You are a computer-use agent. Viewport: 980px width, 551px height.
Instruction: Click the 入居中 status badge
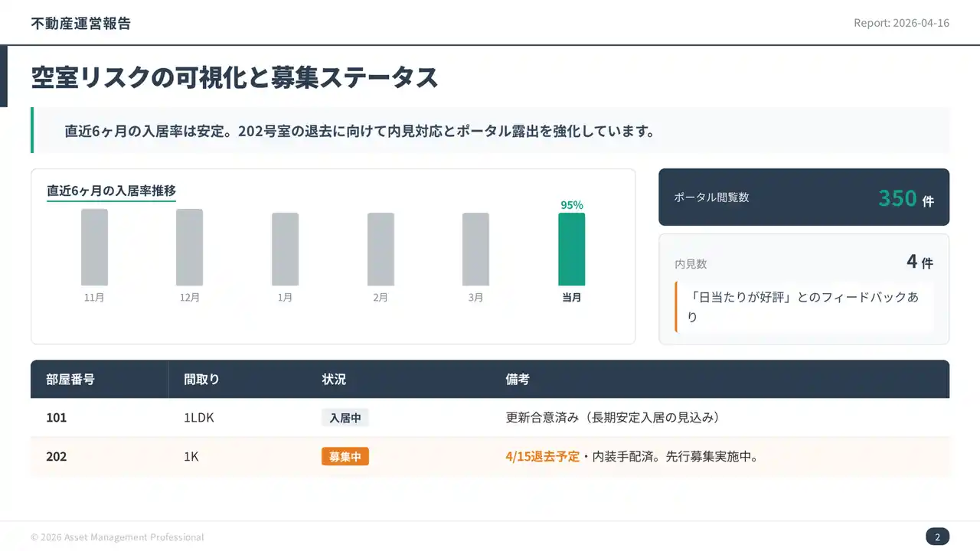pyautogui.click(x=345, y=418)
